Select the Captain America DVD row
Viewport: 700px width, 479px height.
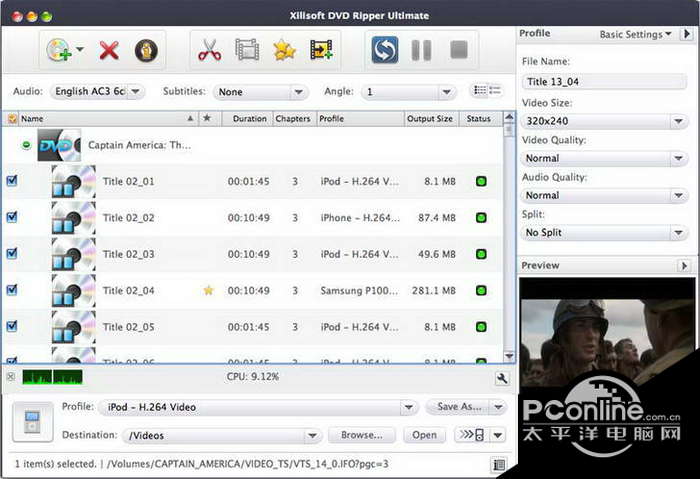click(x=252, y=145)
